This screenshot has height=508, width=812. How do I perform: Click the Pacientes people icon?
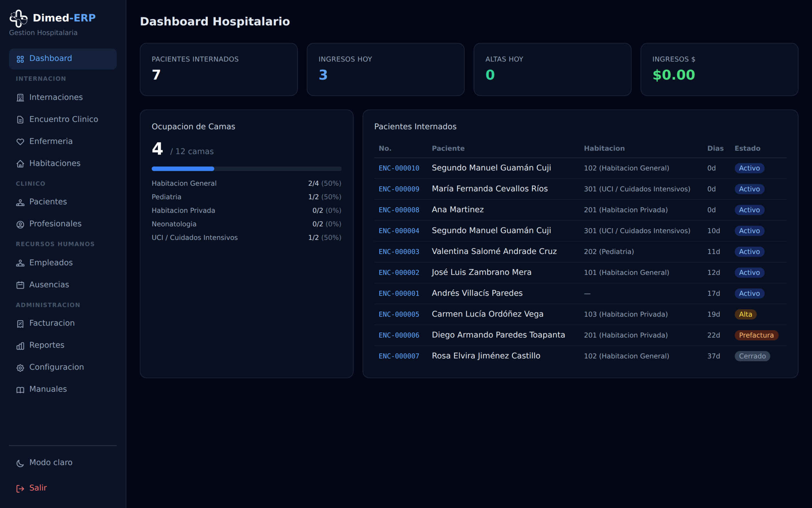20,202
